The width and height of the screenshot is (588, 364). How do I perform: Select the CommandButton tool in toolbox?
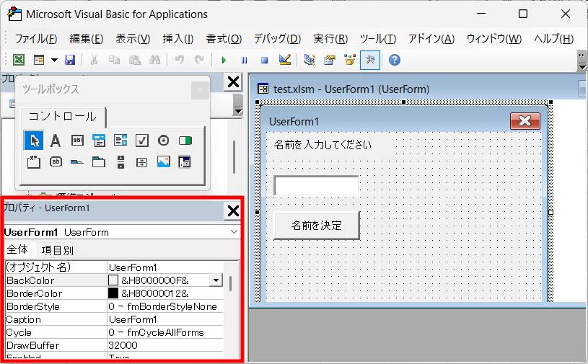click(x=56, y=161)
